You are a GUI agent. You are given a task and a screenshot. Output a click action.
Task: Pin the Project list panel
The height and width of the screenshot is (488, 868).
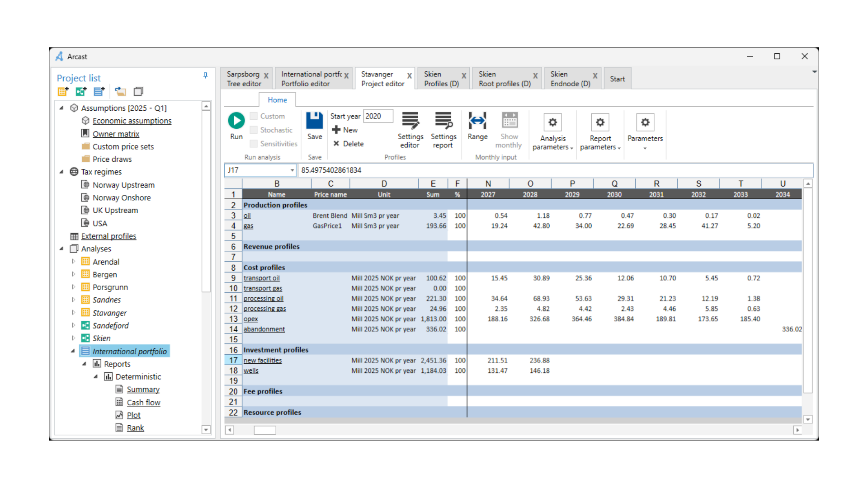(205, 75)
